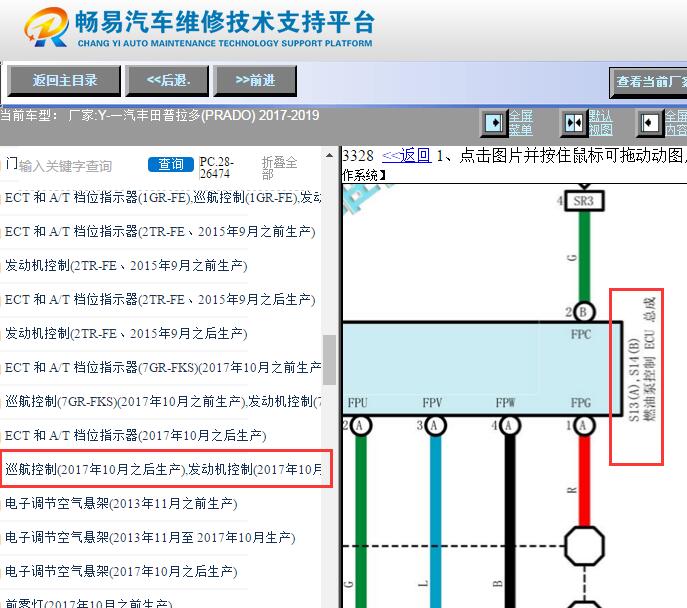Go back with <<后退 button
This screenshot has height=608, width=687.
(167, 81)
